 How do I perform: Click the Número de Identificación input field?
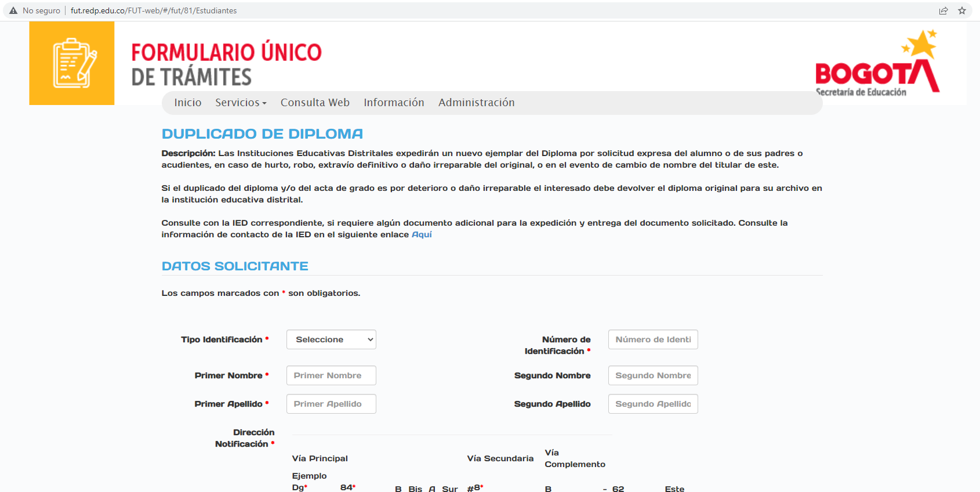[x=653, y=339]
